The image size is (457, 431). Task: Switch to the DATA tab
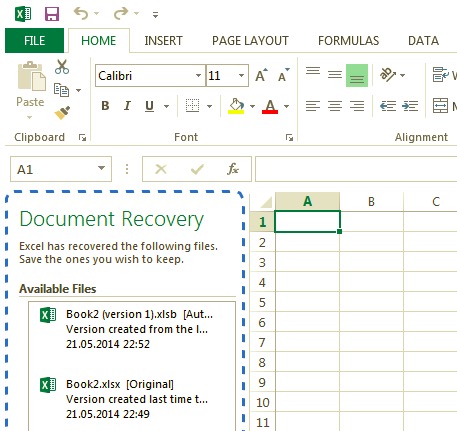pyautogui.click(x=423, y=41)
